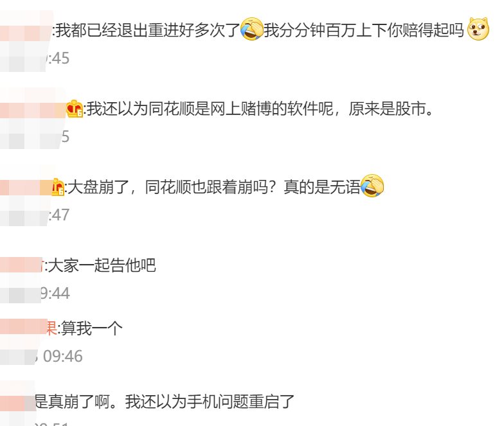Viewport: 504px width, 426px height.
Task: Click crown badge beside gambling software comment
Action: [x=75, y=109]
